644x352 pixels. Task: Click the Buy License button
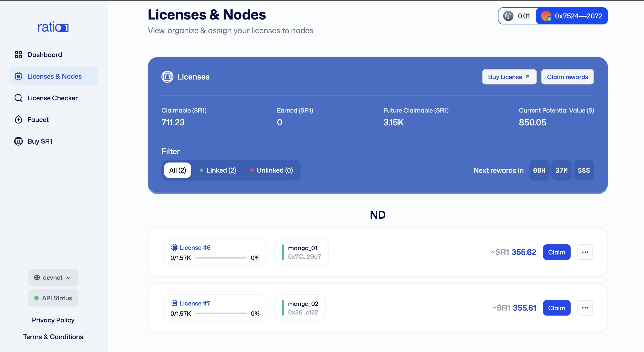click(509, 77)
